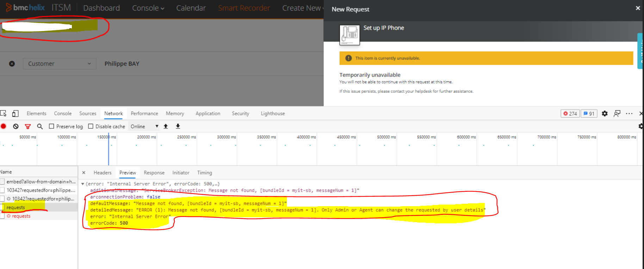Select the Network tab
The image size is (644, 269).
[113, 114]
